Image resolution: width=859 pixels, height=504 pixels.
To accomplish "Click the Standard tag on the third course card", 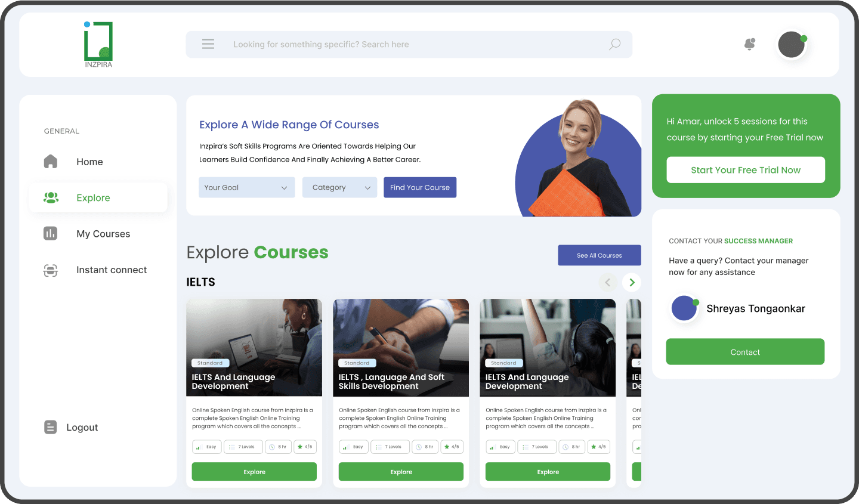I will (503, 363).
